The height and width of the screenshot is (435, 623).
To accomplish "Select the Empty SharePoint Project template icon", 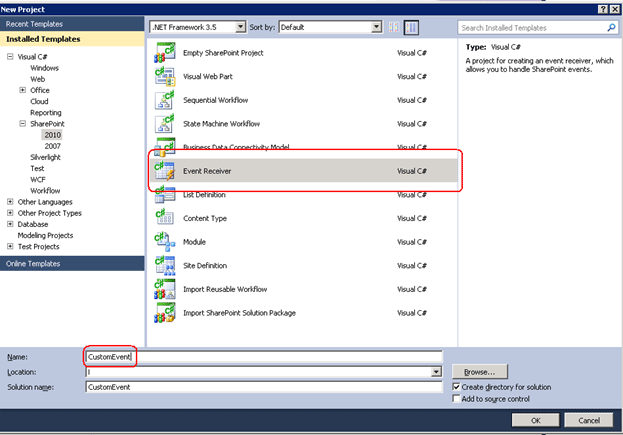I will coord(164,53).
